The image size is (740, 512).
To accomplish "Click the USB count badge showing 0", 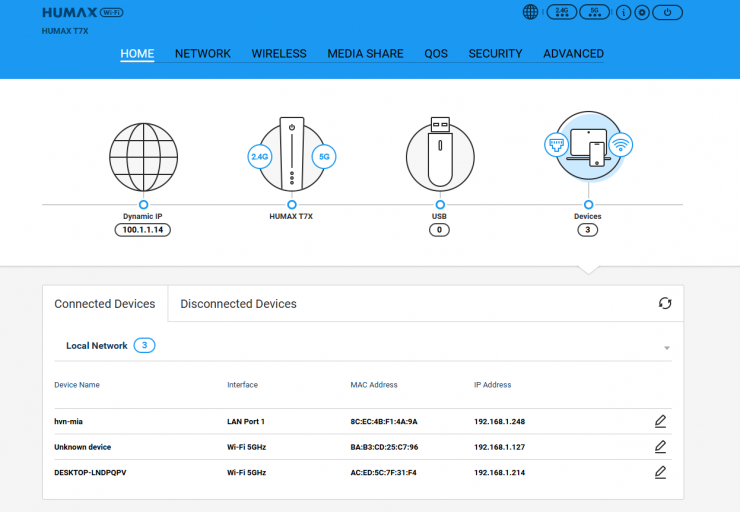I will click(x=439, y=230).
